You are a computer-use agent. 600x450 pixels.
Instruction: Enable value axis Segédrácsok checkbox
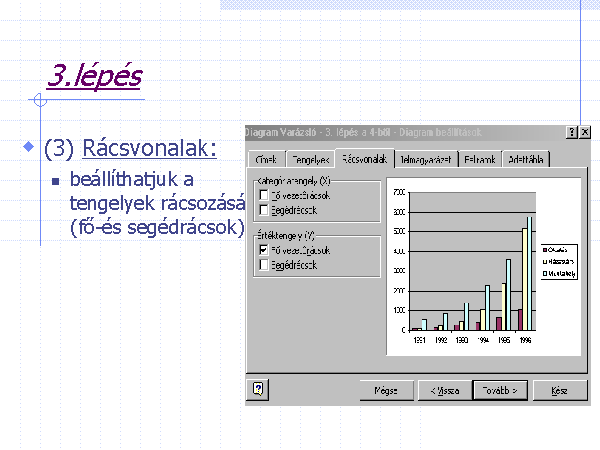tap(264, 265)
